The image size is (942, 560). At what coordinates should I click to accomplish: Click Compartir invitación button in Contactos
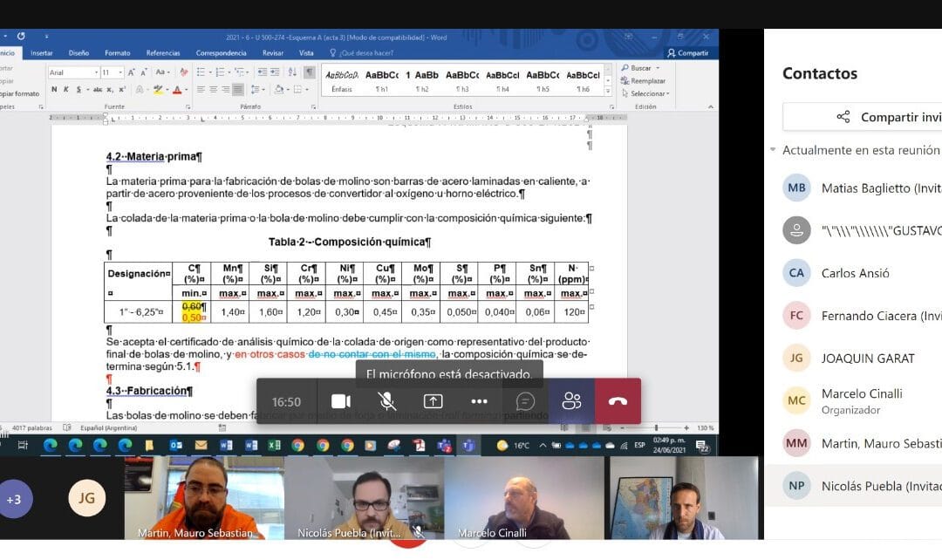pyautogui.click(x=862, y=117)
